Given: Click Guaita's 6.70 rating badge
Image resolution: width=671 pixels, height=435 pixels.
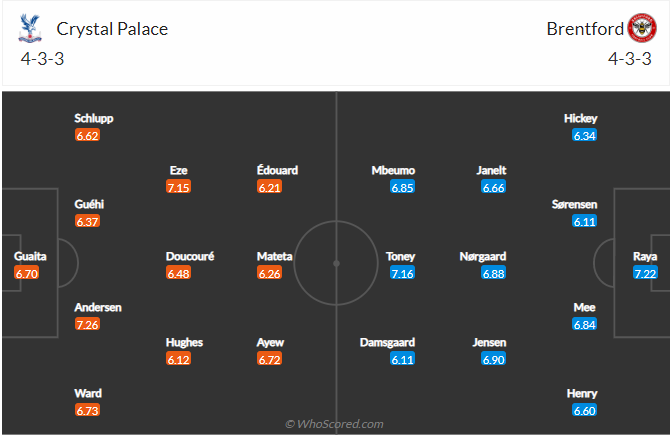Looking at the screenshot, I should pyautogui.click(x=27, y=273).
